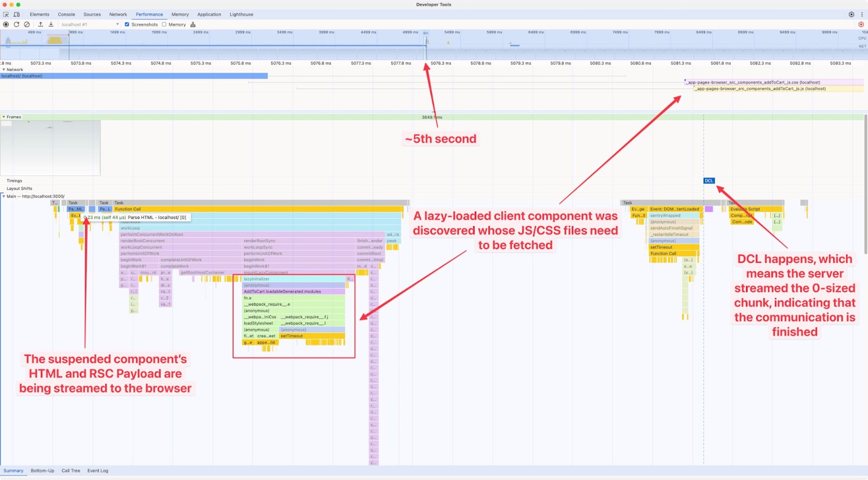Click the reload and record profile icon
The image size is (868, 480).
tap(16, 24)
